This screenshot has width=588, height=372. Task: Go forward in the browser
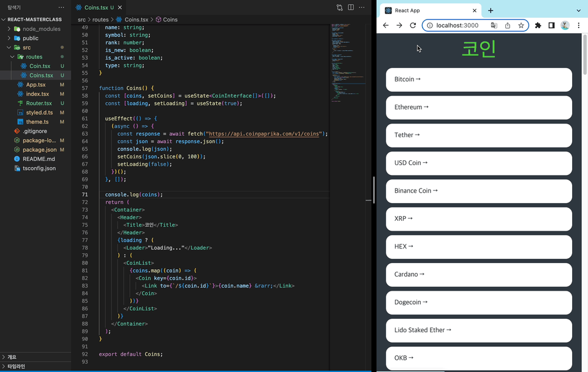pos(399,26)
